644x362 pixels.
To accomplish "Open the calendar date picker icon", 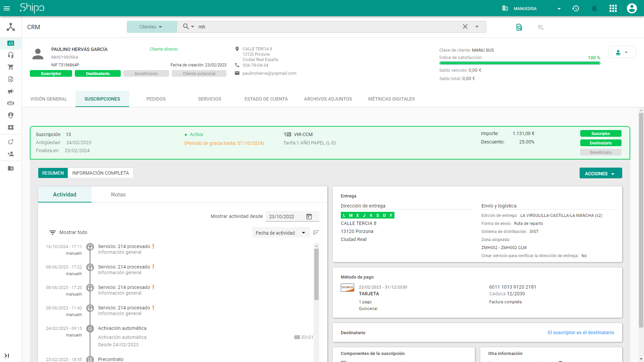I will tap(309, 217).
